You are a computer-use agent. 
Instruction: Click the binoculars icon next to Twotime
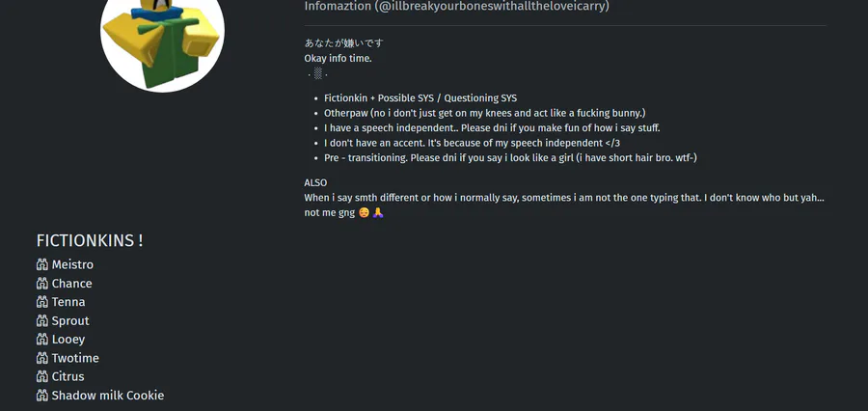42,358
